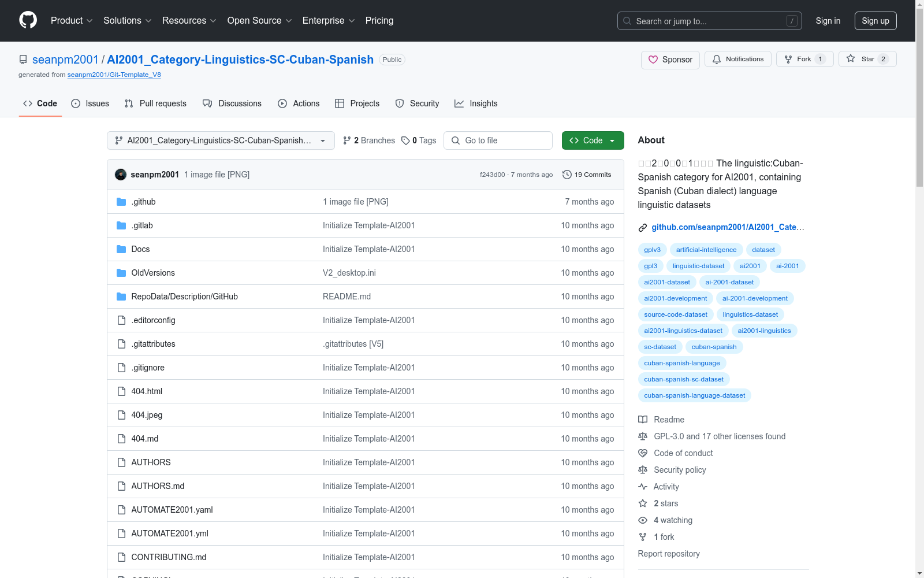
Task: Switch to the Insights tab
Action: (x=476, y=103)
